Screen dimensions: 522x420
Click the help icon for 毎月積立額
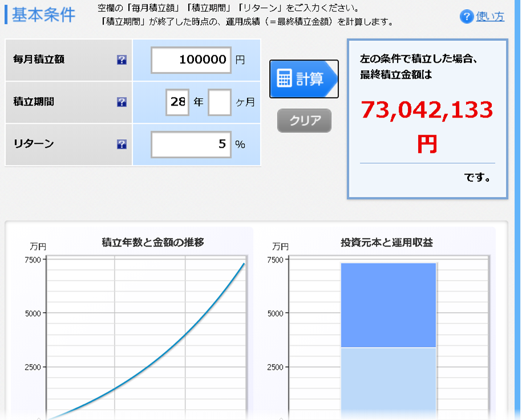[122, 59]
